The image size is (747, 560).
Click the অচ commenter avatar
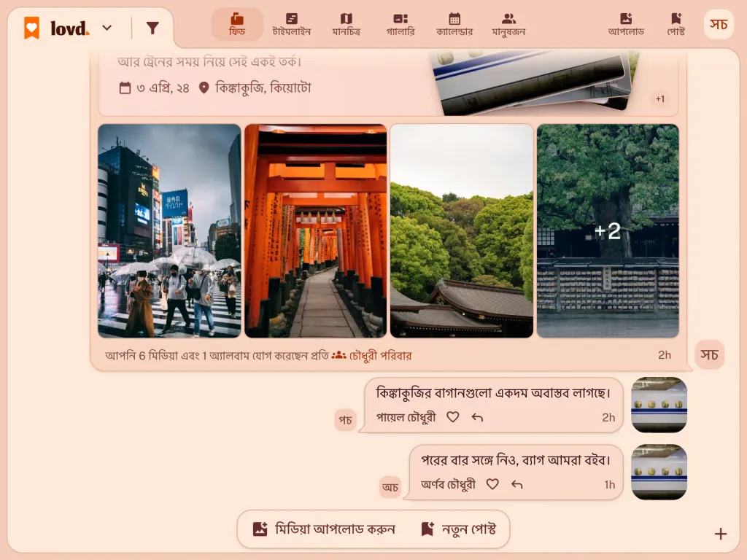tap(390, 488)
